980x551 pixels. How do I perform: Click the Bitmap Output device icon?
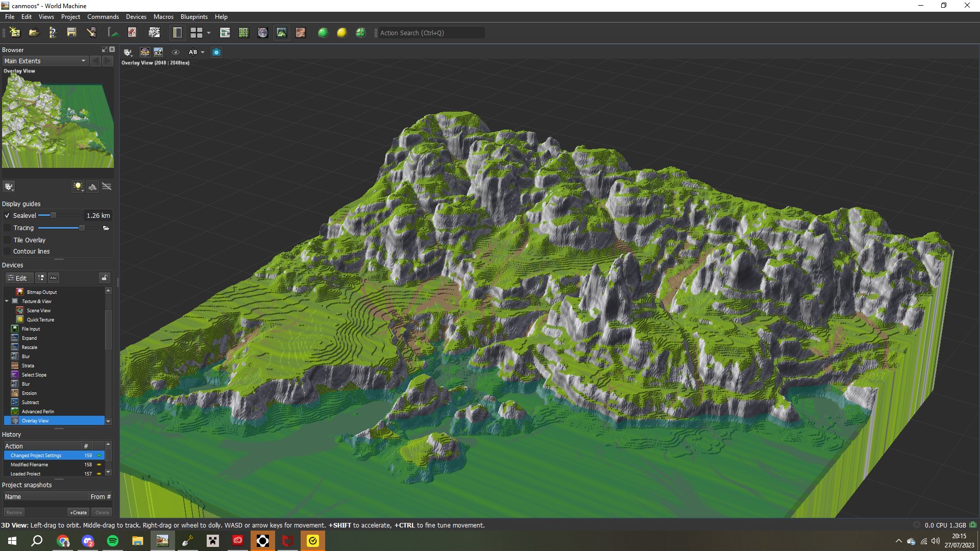[x=19, y=292]
